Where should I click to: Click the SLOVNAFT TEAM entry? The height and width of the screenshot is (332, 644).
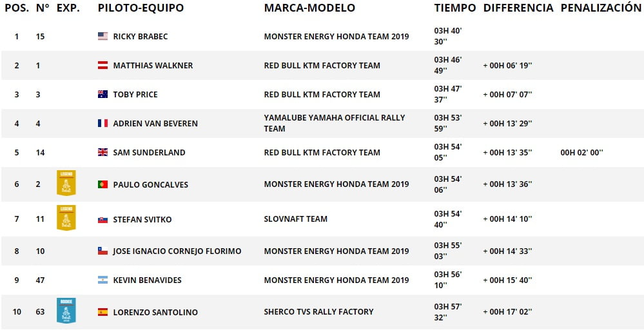coord(296,219)
